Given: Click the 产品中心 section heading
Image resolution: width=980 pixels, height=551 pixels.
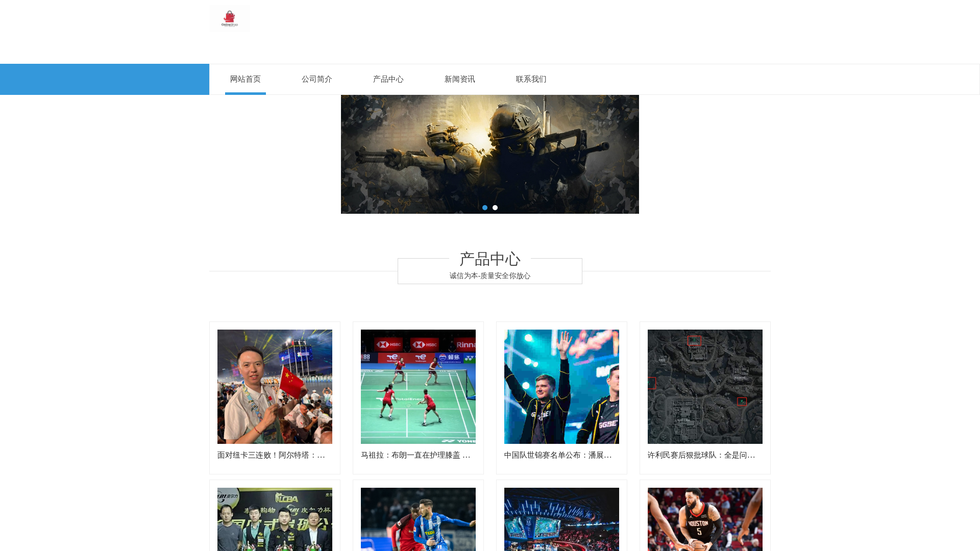Looking at the screenshot, I should pos(490,259).
